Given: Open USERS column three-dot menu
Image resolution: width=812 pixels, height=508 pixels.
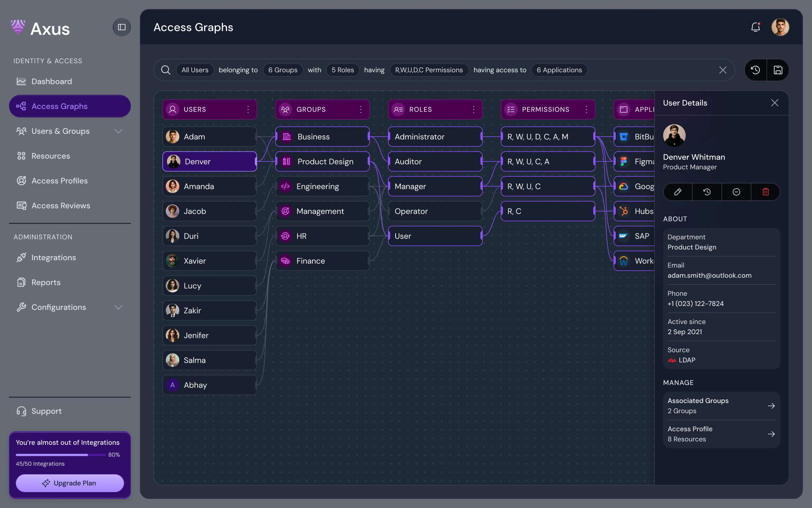Looking at the screenshot, I should coord(248,110).
